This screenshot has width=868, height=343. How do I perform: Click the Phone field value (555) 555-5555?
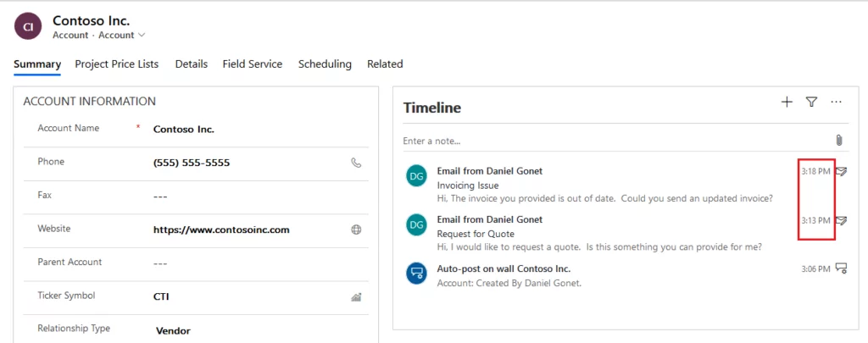pos(192,163)
